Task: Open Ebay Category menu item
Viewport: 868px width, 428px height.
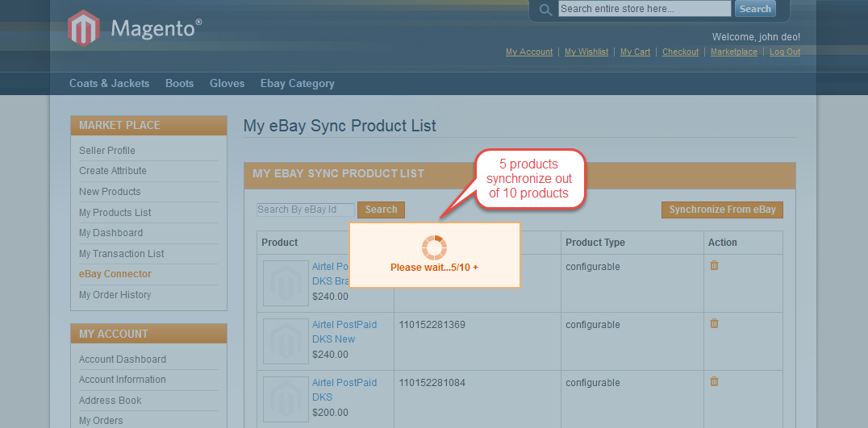Action: point(298,84)
